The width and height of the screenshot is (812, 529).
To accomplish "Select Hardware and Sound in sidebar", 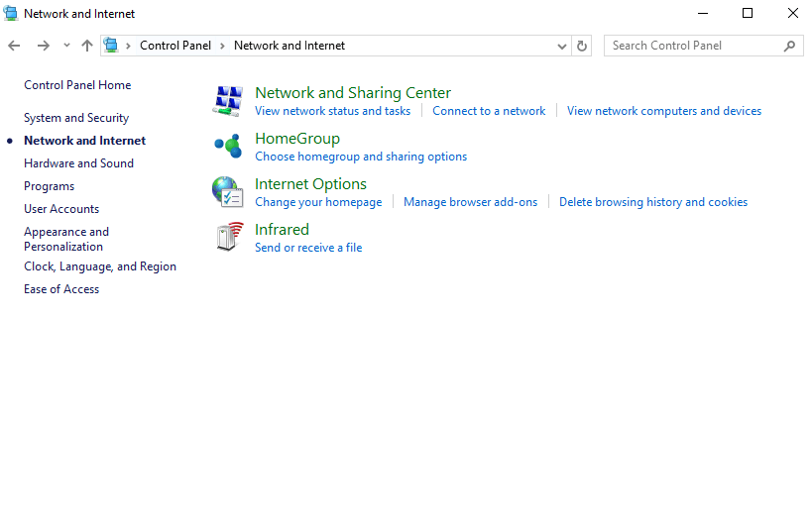I will coord(78,163).
